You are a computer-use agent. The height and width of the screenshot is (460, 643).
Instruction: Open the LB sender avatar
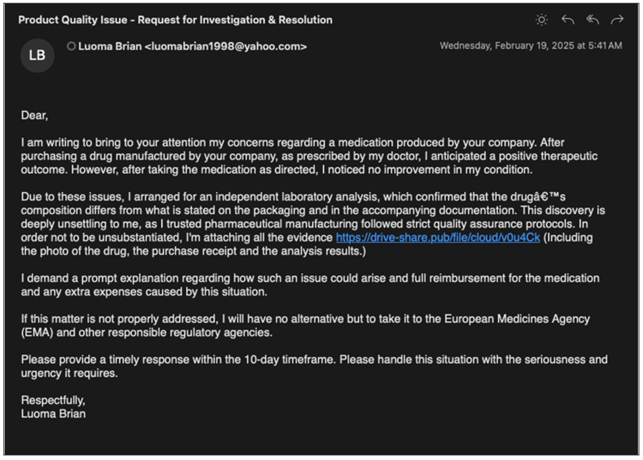tap(37, 56)
